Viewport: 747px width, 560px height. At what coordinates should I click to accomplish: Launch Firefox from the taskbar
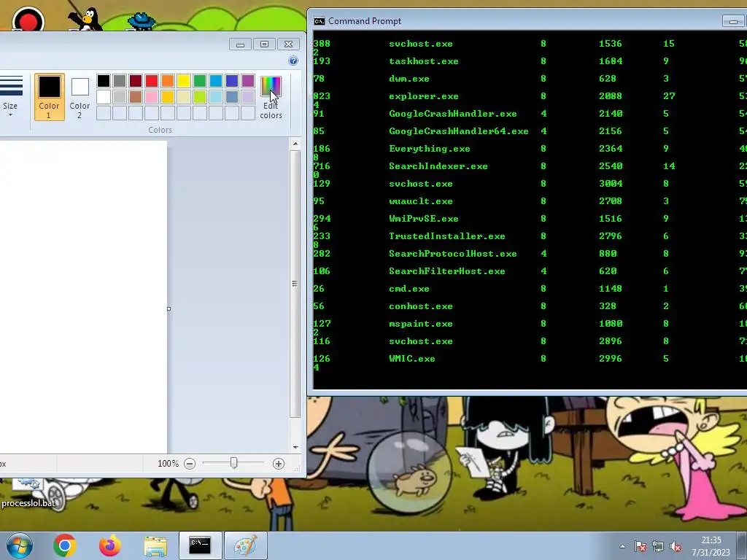pos(110,545)
